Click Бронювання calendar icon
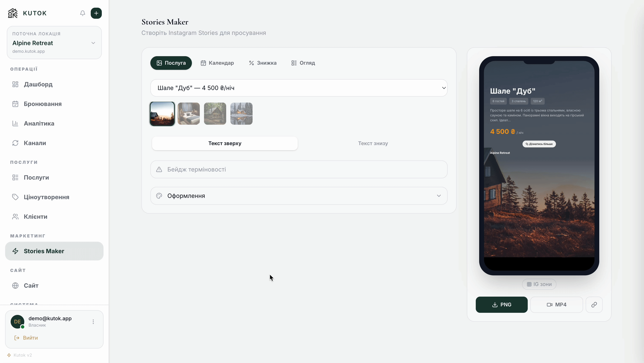This screenshot has width=644, height=363. [x=15, y=104]
